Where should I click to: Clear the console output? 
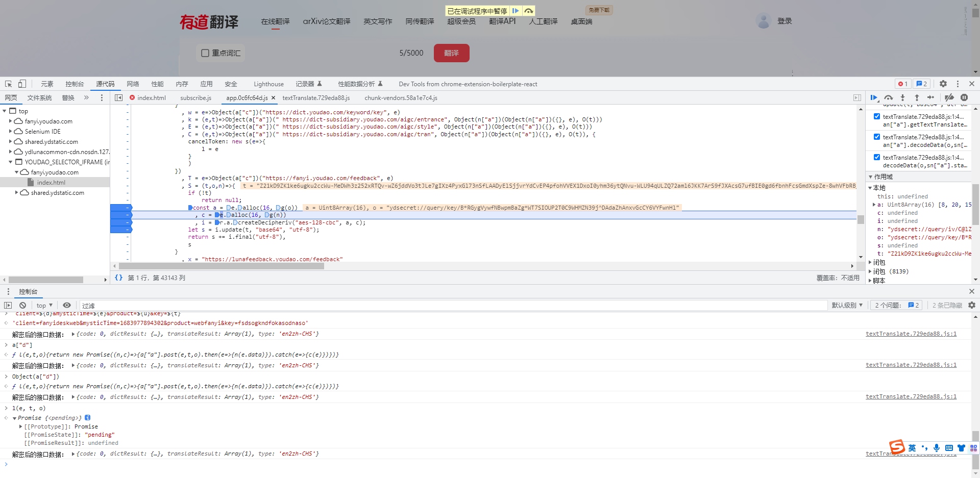pyautogui.click(x=22, y=305)
